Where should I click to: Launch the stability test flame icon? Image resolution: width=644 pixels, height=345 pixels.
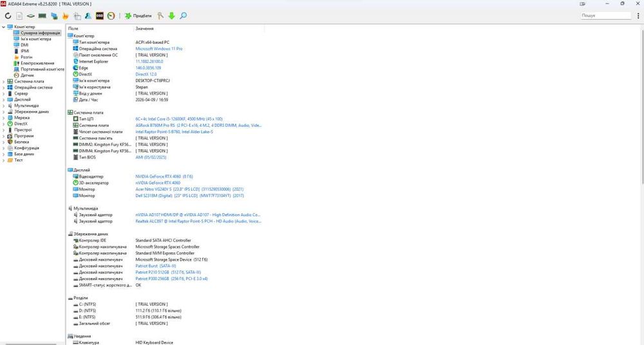click(65, 15)
